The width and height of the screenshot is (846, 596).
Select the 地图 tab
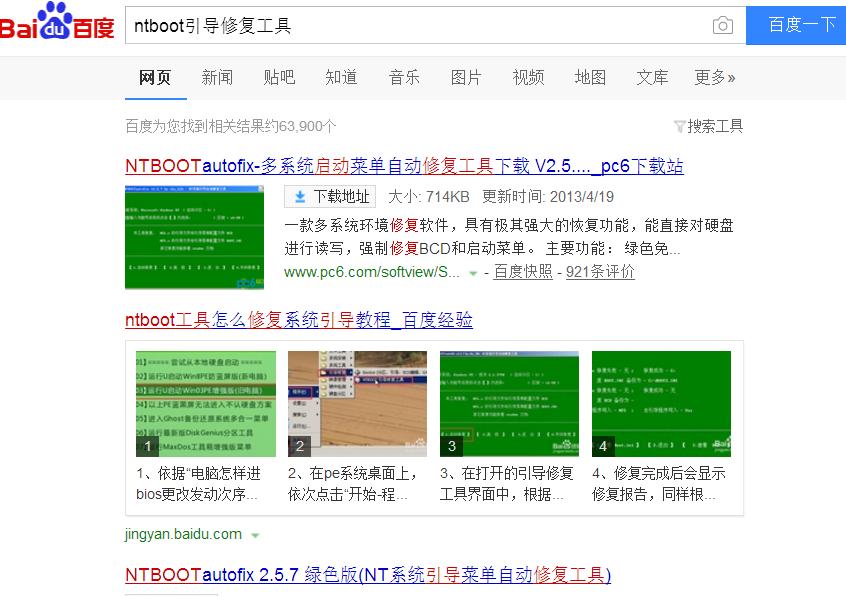pos(590,76)
